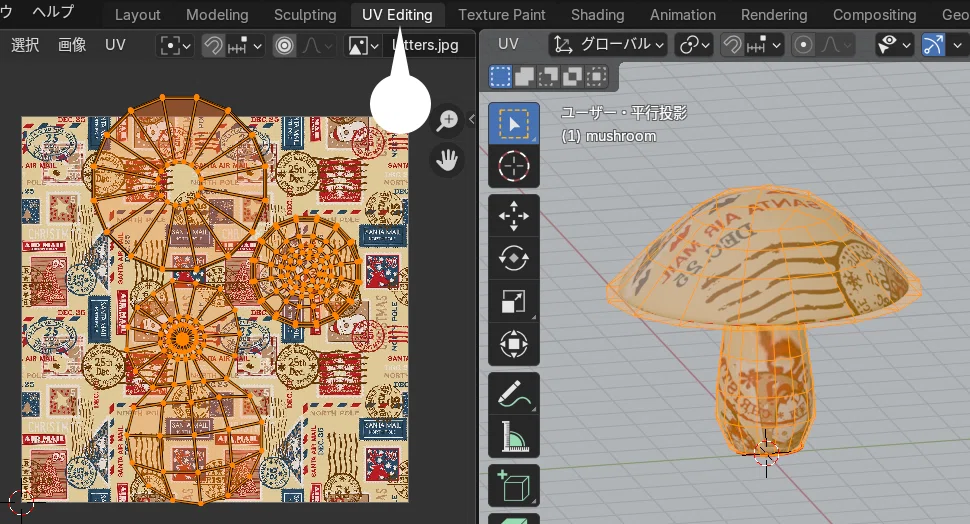
Task: Switch to the Shading workspace tab
Action: [598, 15]
